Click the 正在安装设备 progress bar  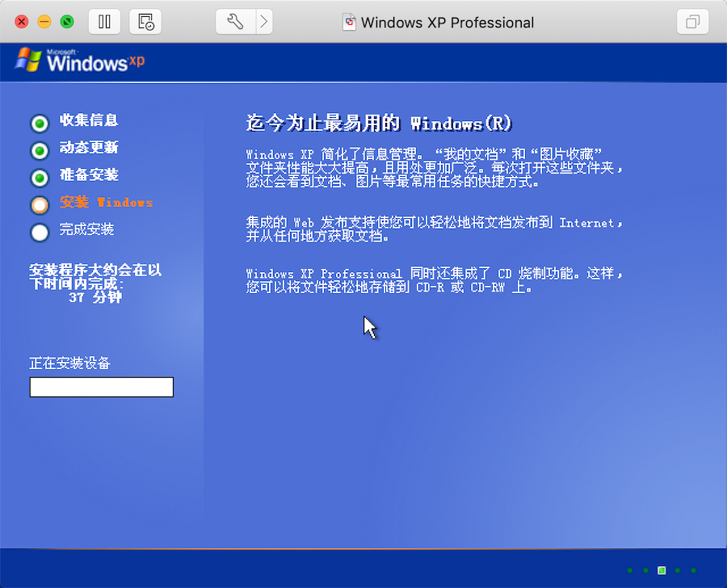[101, 387]
